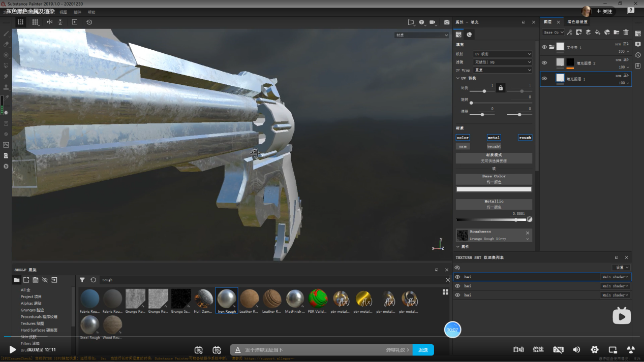This screenshot has width=644, height=362.
Task: Add effect with the magic wand icon
Action: pos(569,32)
